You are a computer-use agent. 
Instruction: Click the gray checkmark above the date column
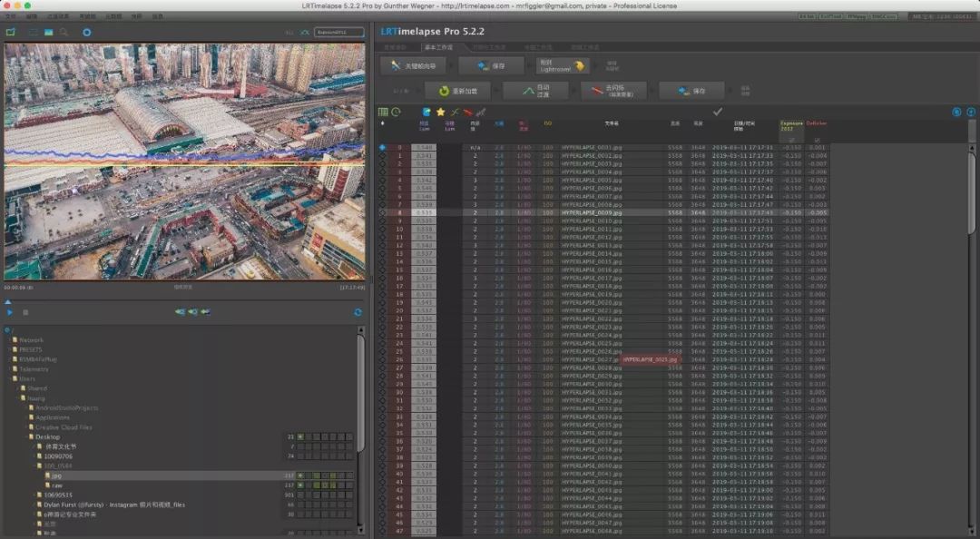click(x=718, y=112)
